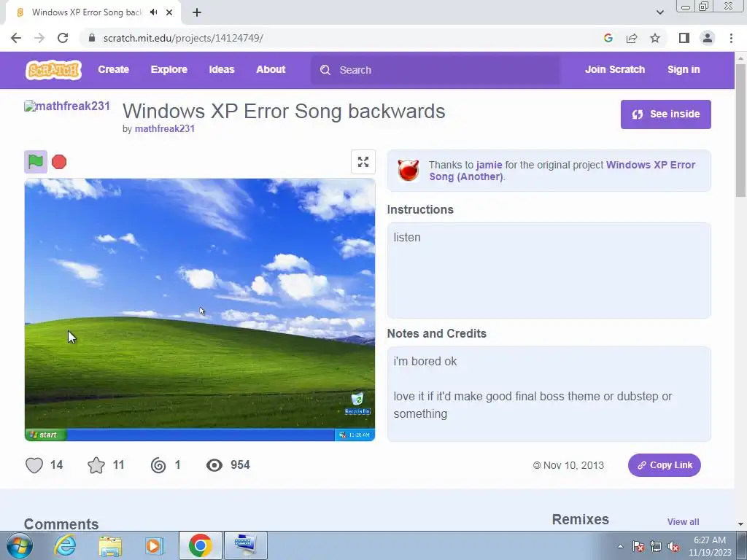The width and height of the screenshot is (747, 560).
Task: Favorite the project with the star icon
Action: pyautogui.click(x=96, y=465)
